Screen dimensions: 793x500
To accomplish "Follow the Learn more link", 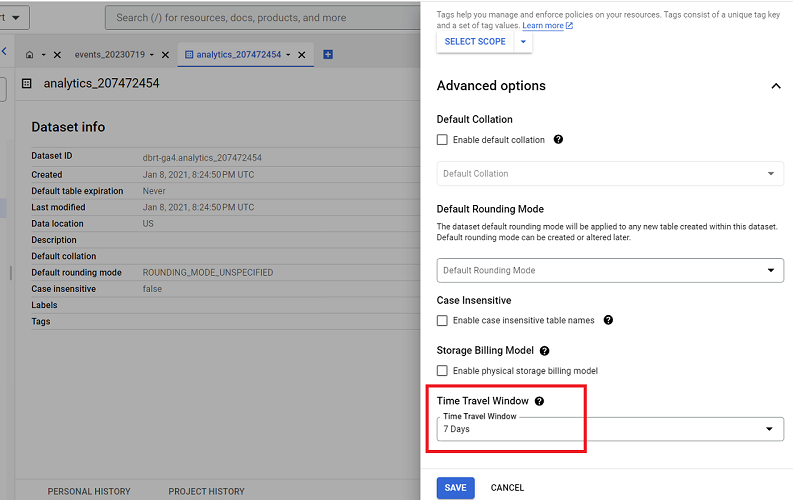I will (543, 25).
